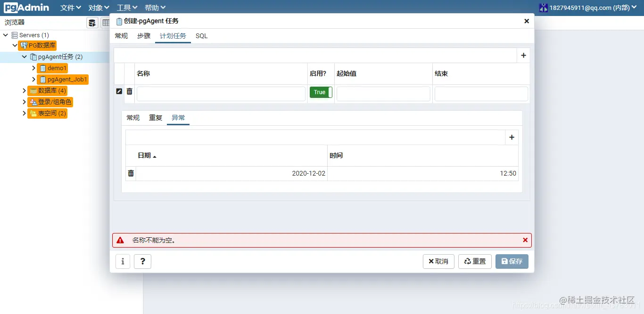Click the pgAgent任务 jobs icon
This screenshot has height=314, width=644.
click(33, 57)
